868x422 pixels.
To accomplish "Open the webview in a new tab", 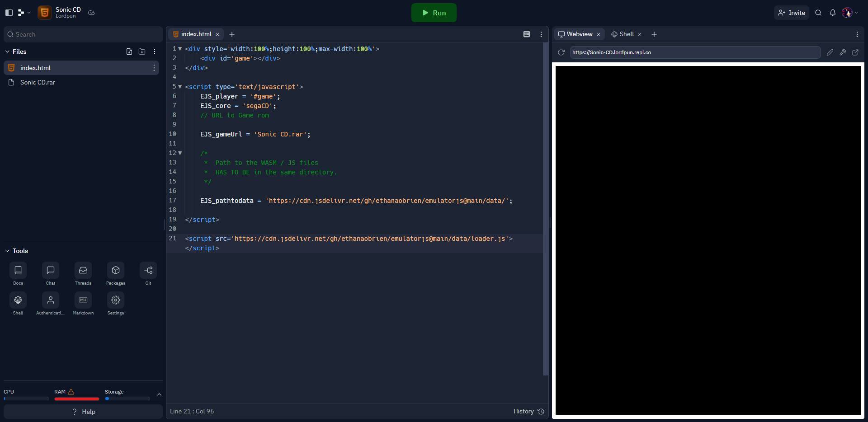I will tap(855, 52).
